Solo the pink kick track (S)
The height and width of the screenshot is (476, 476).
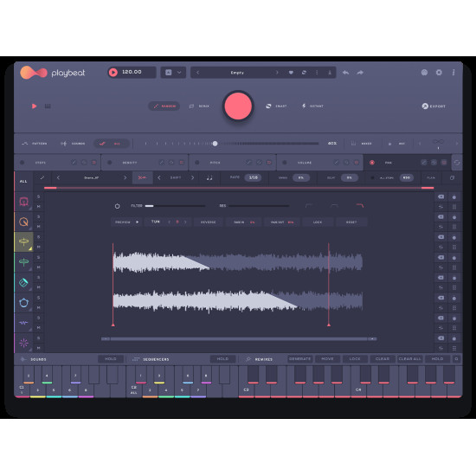[x=39, y=196]
